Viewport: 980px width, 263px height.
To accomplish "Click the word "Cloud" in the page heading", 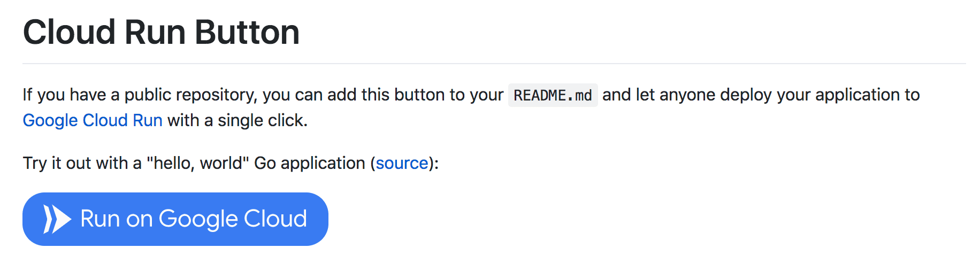I will click(70, 32).
